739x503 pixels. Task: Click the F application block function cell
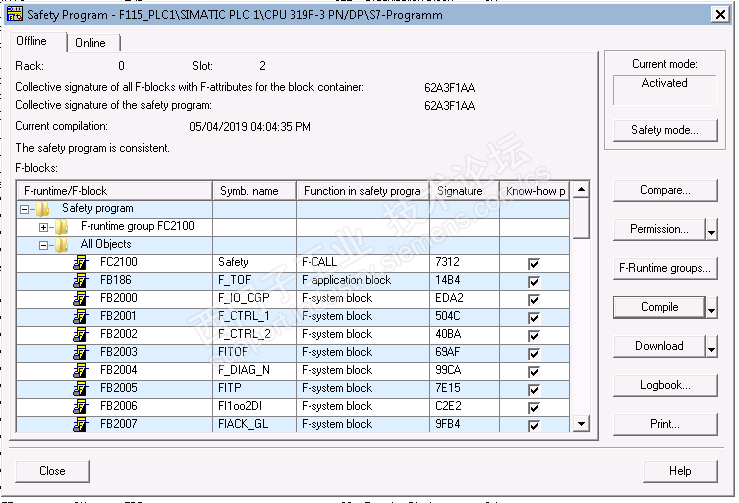coord(363,280)
